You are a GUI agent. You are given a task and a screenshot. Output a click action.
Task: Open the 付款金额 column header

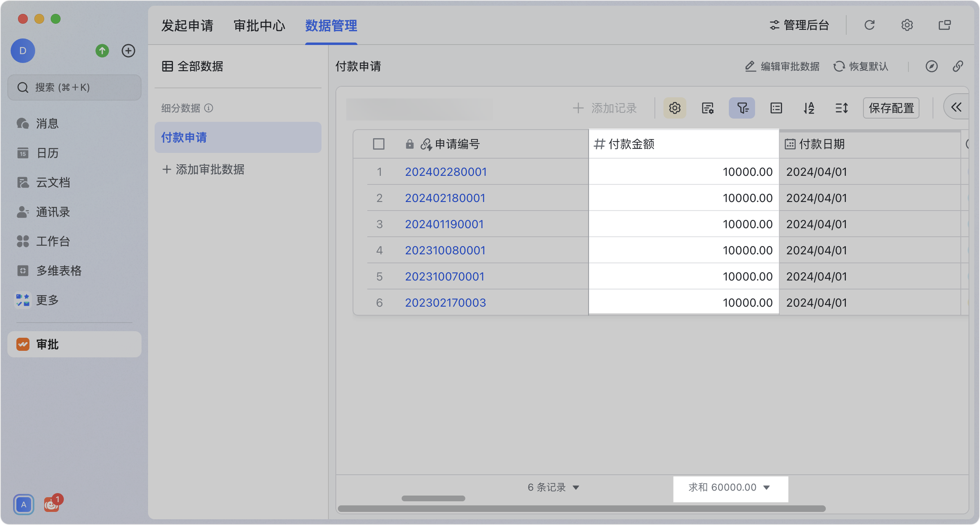click(x=684, y=144)
